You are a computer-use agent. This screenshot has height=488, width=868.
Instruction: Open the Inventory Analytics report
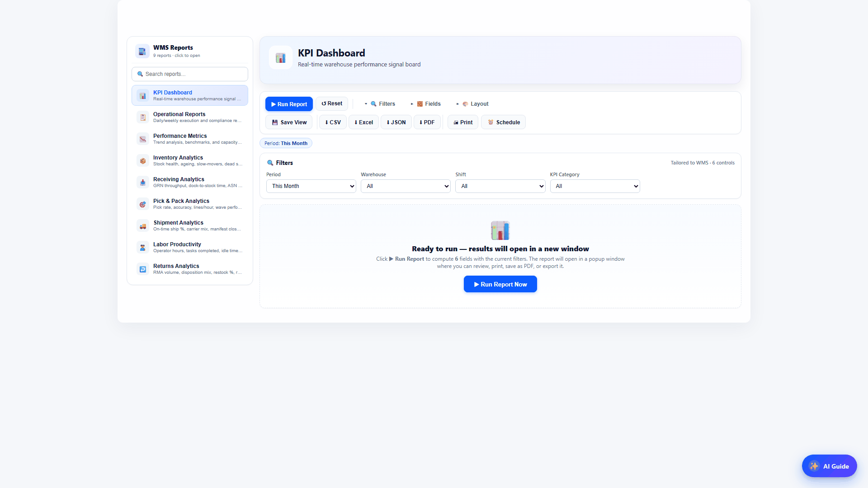pos(190,160)
